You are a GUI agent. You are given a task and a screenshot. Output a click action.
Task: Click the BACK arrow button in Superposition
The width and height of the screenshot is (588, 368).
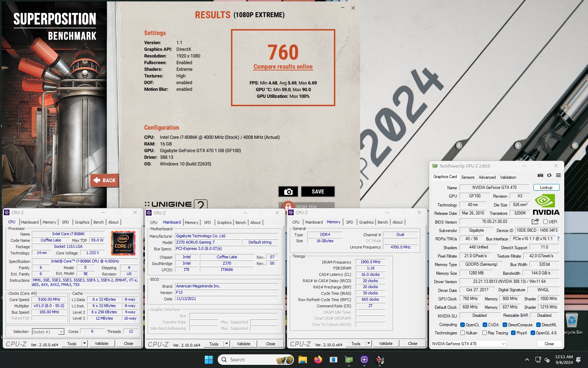coord(104,180)
